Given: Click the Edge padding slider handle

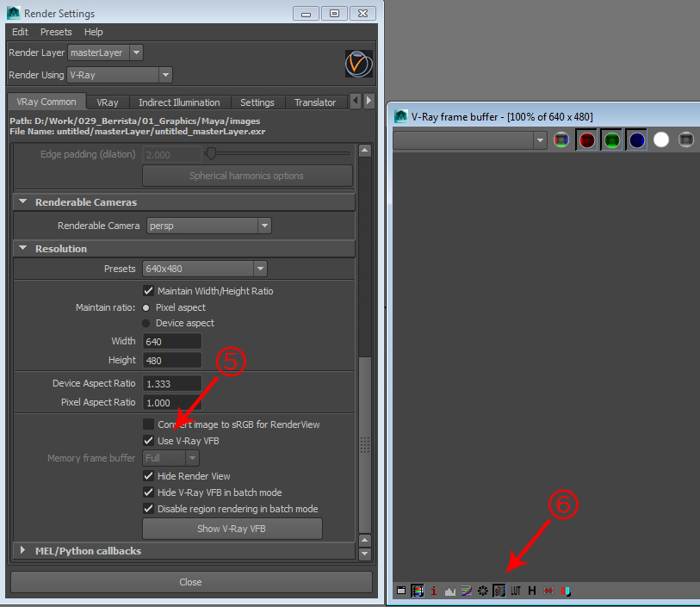Looking at the screenshot, I should [x=211, y=154].
